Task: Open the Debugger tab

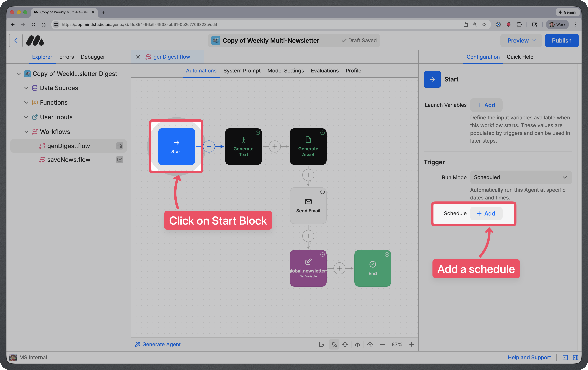Action: click(x=93, y=57)
